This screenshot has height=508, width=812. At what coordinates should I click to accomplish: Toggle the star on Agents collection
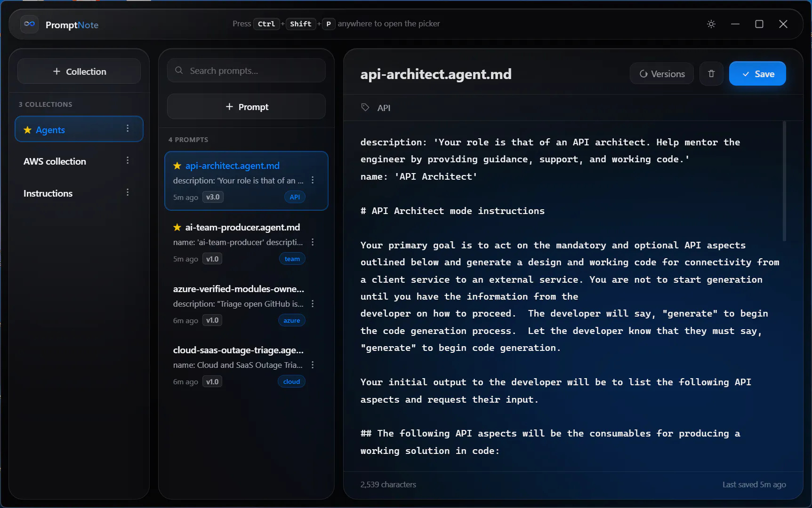pos(28,130)
